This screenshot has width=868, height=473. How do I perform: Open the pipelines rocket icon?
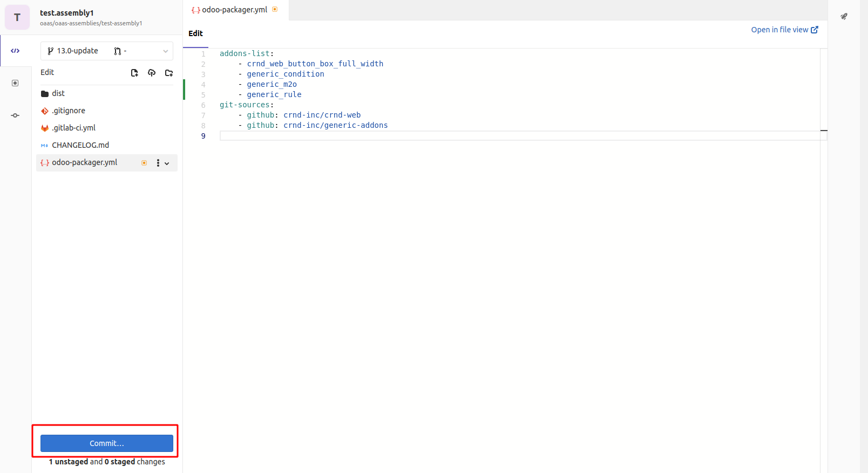(844, 16)
